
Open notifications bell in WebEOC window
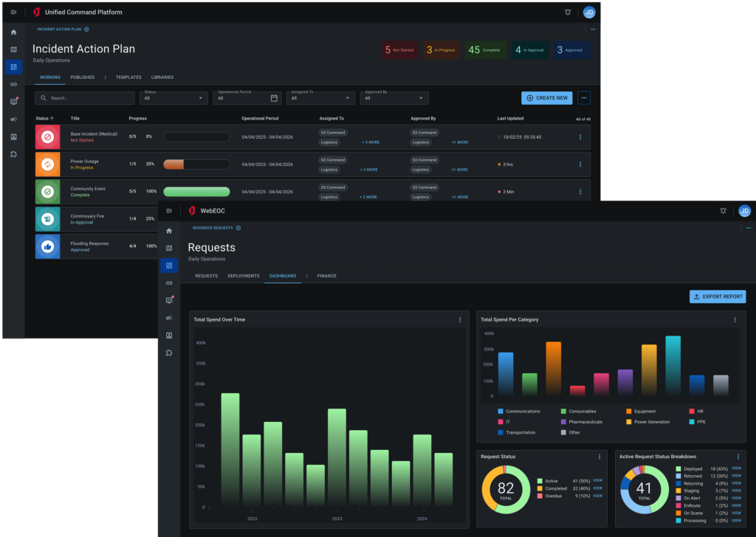[724, 210]
